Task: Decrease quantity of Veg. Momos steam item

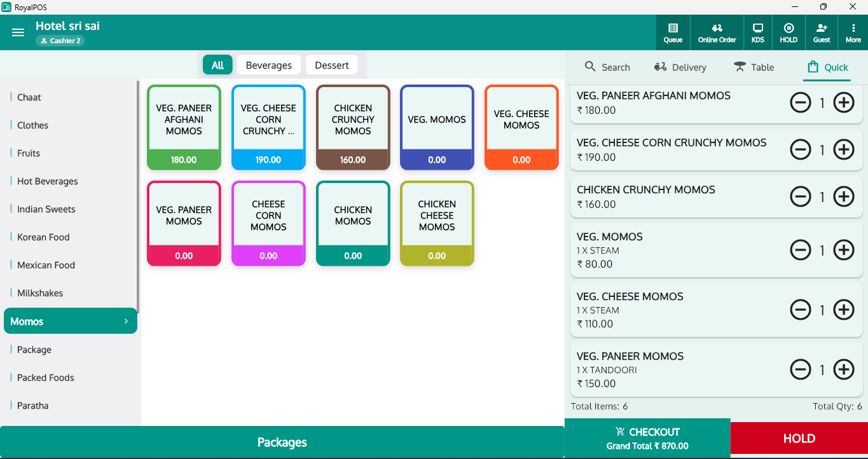Action: click(x=801, y=250)
